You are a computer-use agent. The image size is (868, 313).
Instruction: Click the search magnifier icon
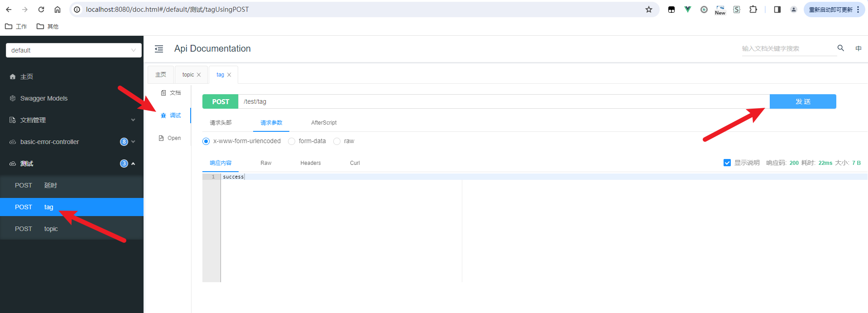tap(841, 48)
